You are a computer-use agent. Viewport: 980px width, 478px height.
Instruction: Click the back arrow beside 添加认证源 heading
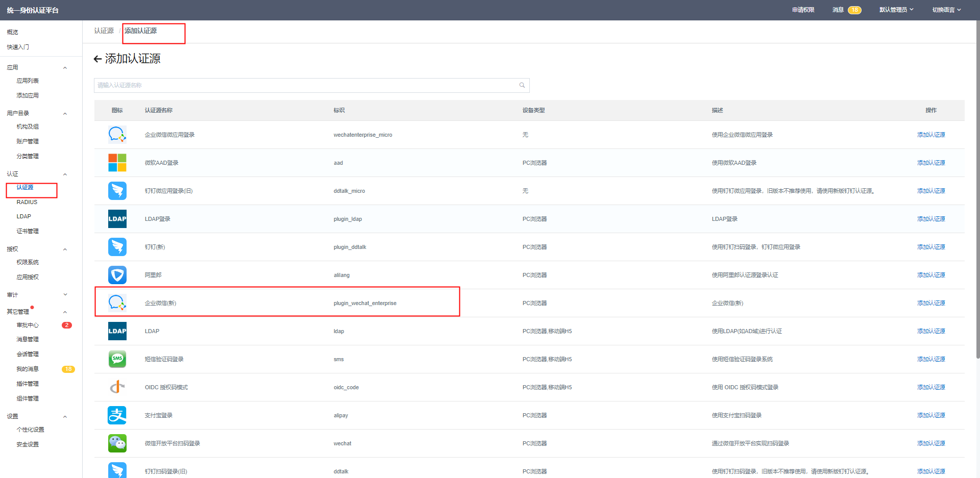(x=97, y=59)
